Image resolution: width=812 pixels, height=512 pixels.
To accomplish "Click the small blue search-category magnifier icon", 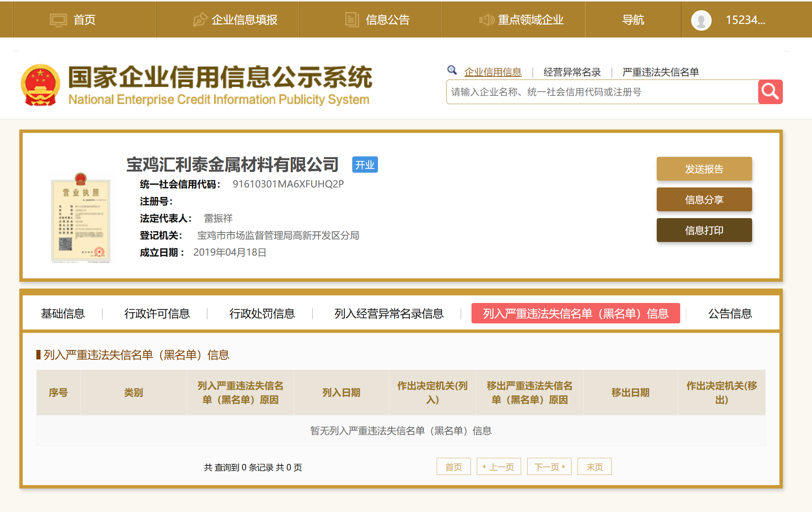I will tap(452, 70).
